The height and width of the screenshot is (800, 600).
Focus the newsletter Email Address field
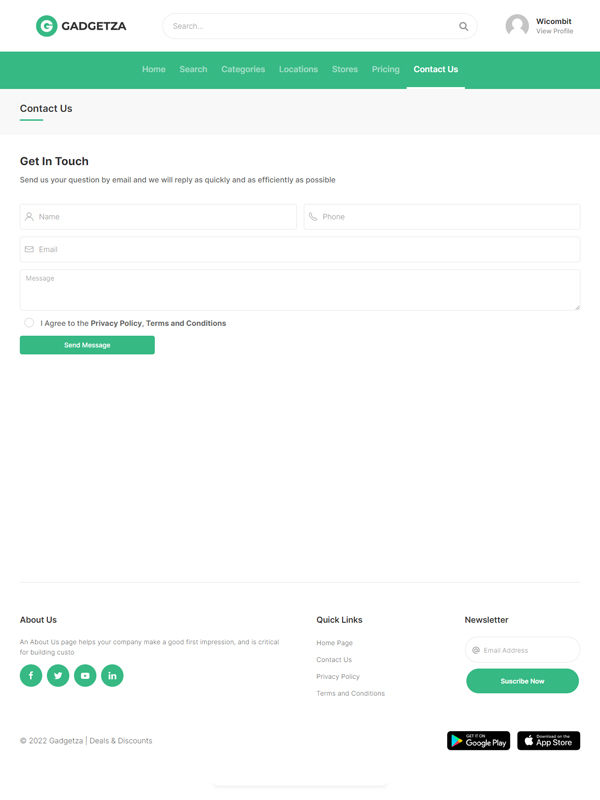click(528, 650)
